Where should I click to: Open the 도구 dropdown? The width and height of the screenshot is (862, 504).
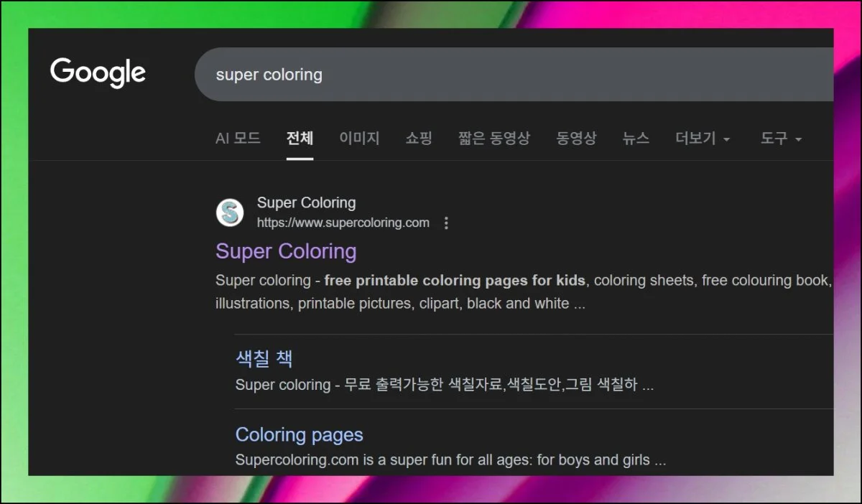[781, 139]
